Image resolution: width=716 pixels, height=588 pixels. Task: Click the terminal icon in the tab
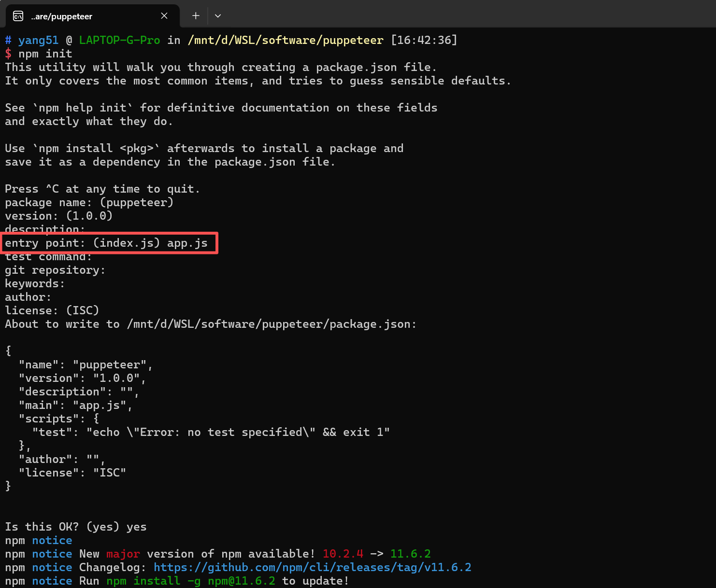coord(18,16)
